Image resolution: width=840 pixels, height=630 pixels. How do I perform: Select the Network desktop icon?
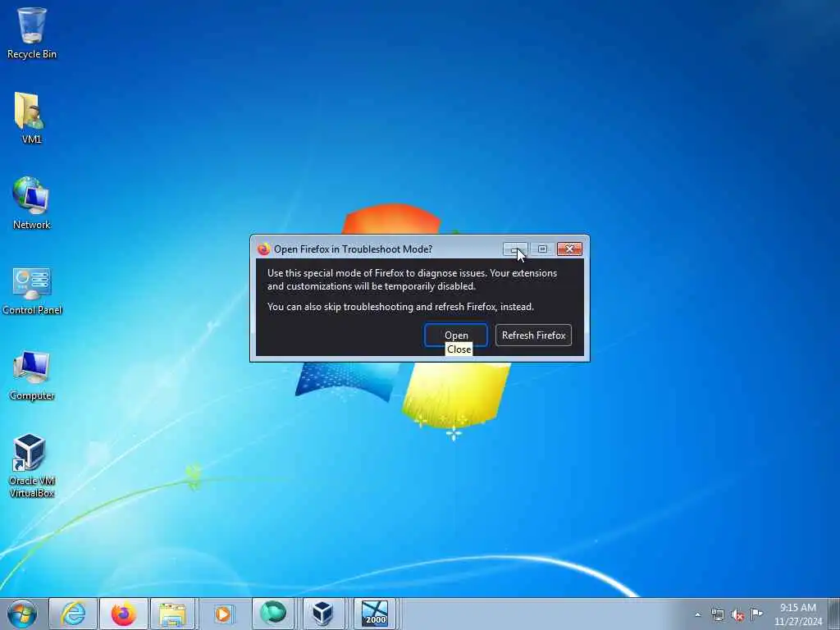tap(31, 203)
